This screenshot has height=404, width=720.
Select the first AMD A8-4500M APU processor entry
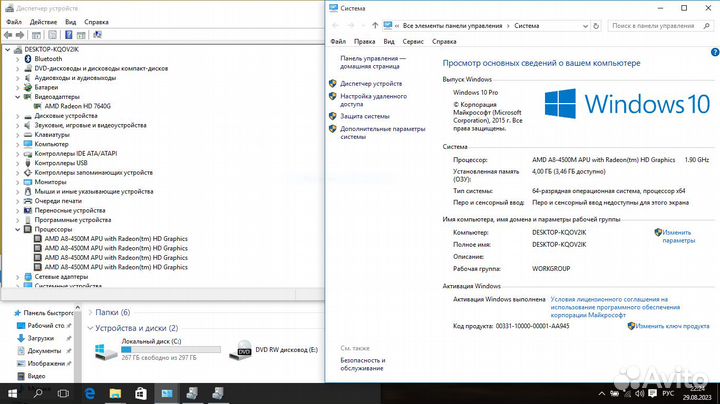click(116, 239)
